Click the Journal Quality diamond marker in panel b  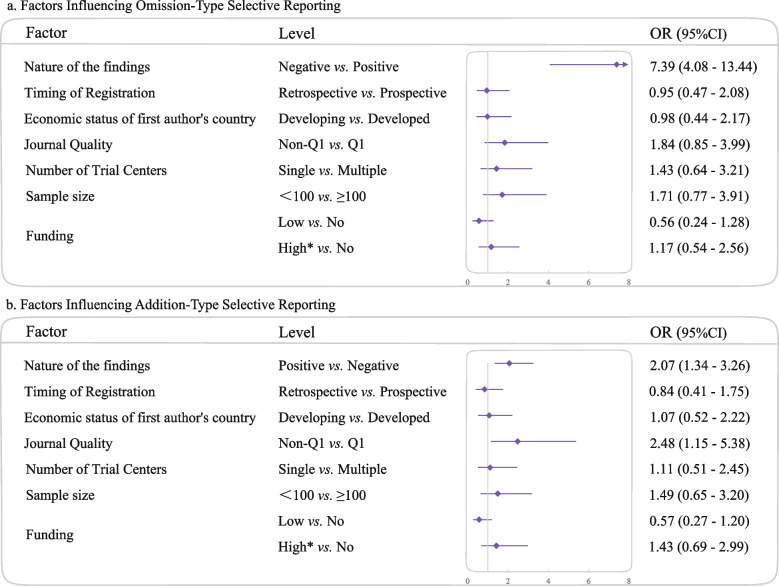517,441
